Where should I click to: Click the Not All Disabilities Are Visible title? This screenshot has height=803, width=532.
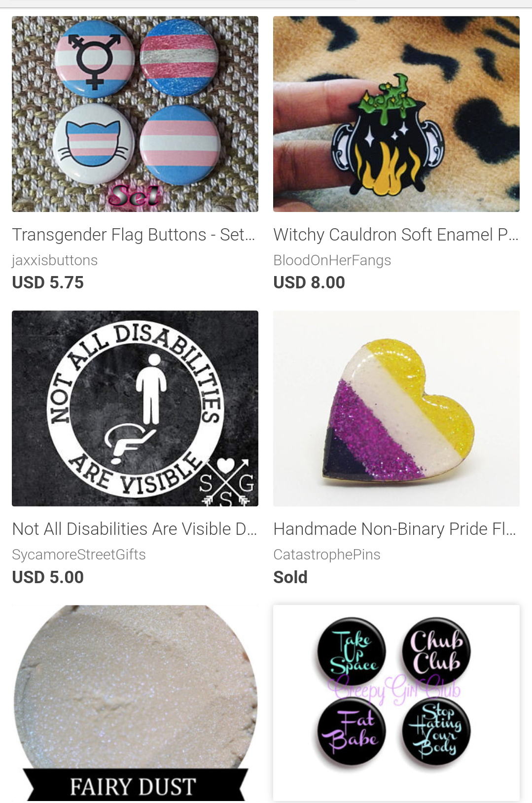(x=135, y=529)
